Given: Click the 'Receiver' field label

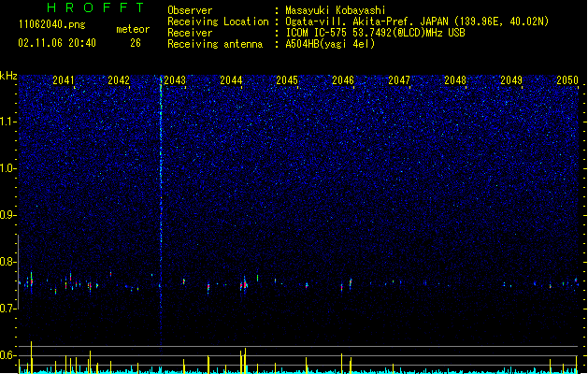Looking at the screenshot, I should (190, 33).
